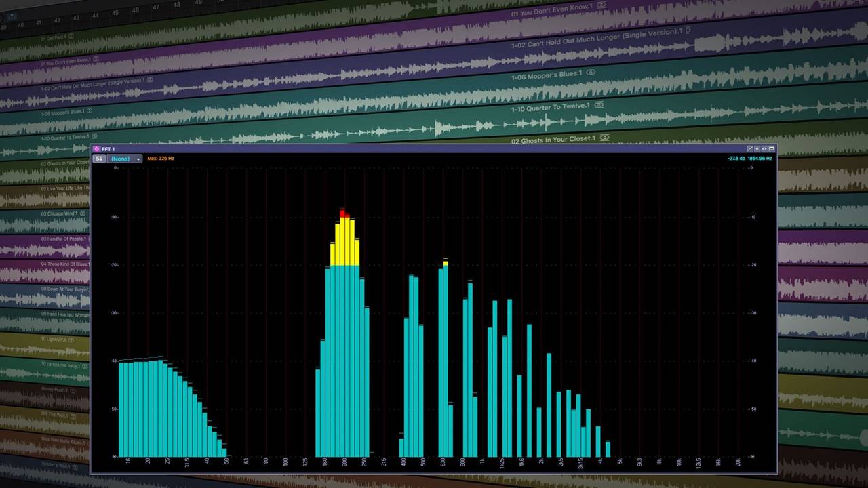The width and height of the screenshot is (868, 488).
Task: Click the pin icon in the FFT window header
Action: [757, 148]
